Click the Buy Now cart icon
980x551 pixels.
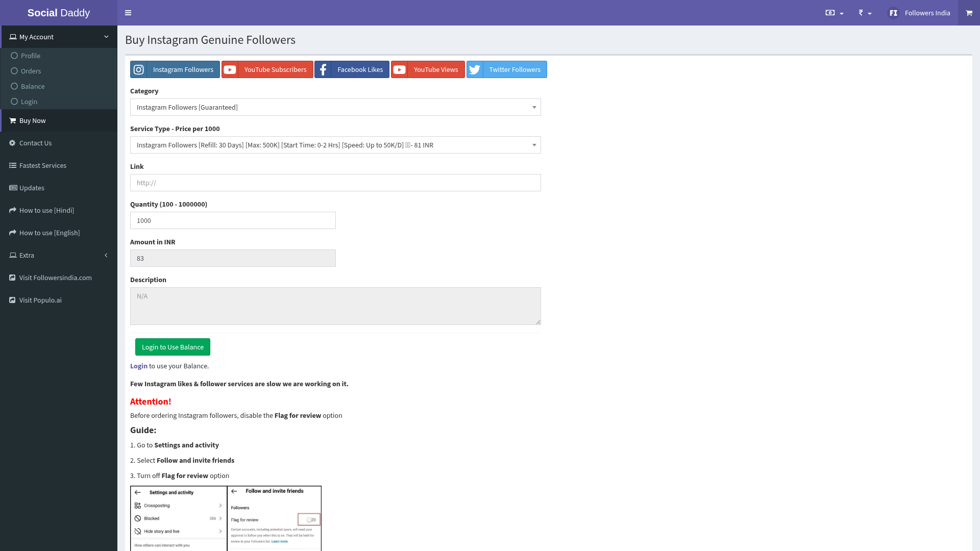13,120
